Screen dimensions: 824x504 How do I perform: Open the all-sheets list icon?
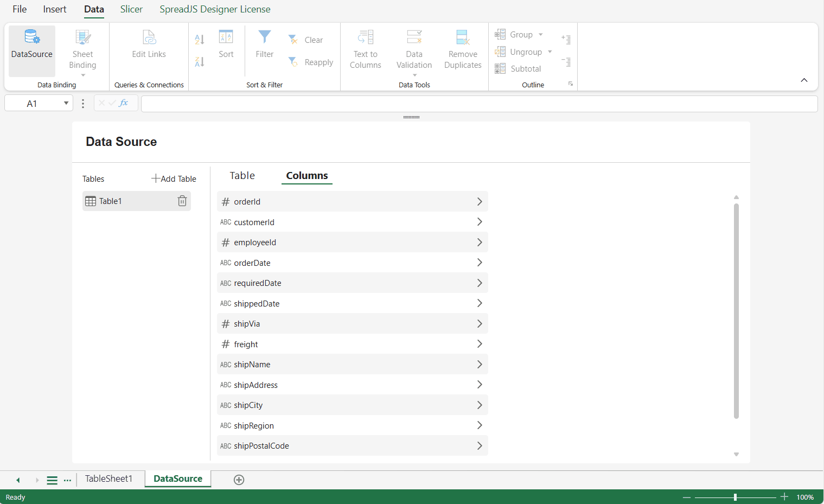[x=52, y=480]
